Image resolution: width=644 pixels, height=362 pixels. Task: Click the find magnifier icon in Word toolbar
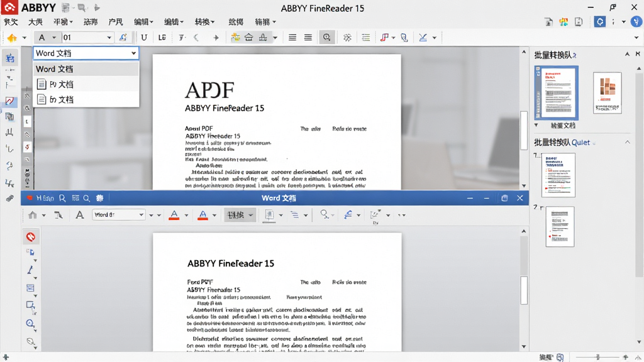click(325, 214)
